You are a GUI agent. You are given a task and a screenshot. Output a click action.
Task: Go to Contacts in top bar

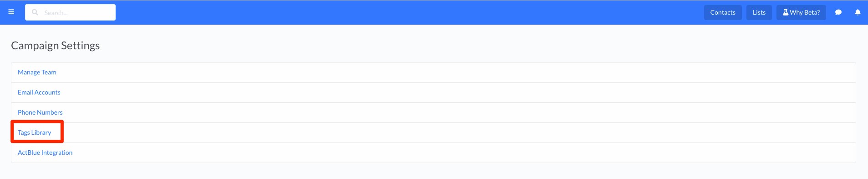723,12
